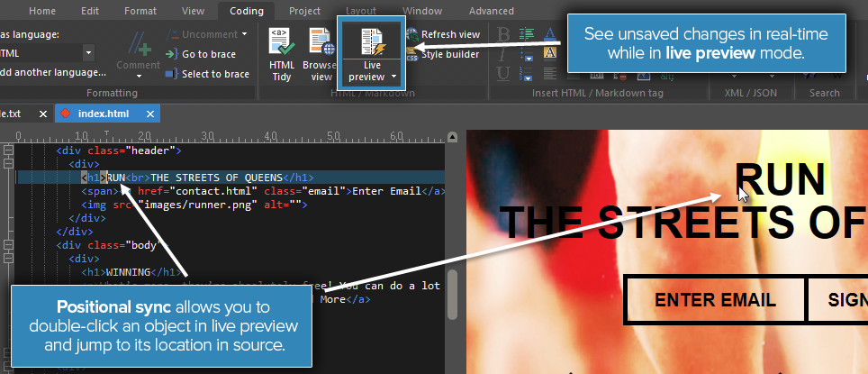
Task: Insert an underline tag with U icon
Action: coord(502,73)
